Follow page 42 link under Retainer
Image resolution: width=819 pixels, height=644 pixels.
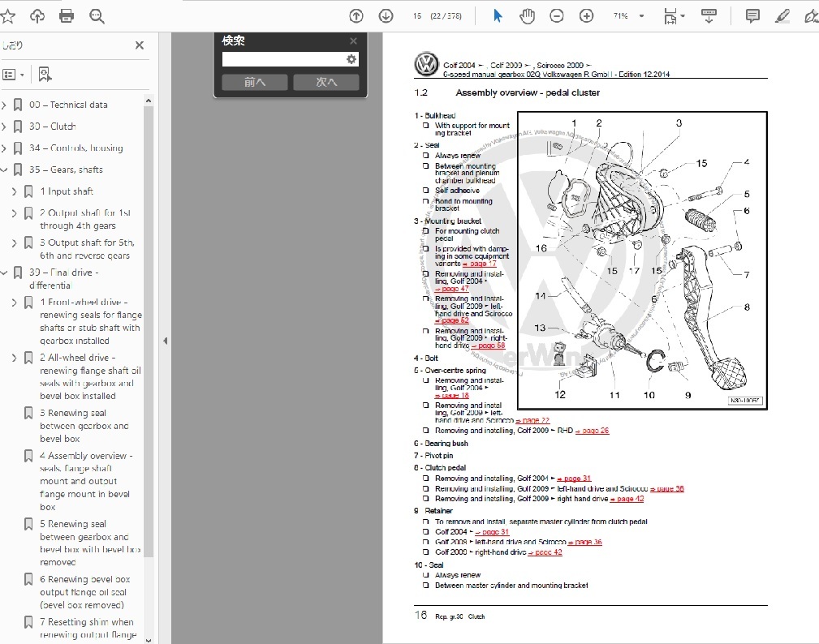[x=545, y=552]
